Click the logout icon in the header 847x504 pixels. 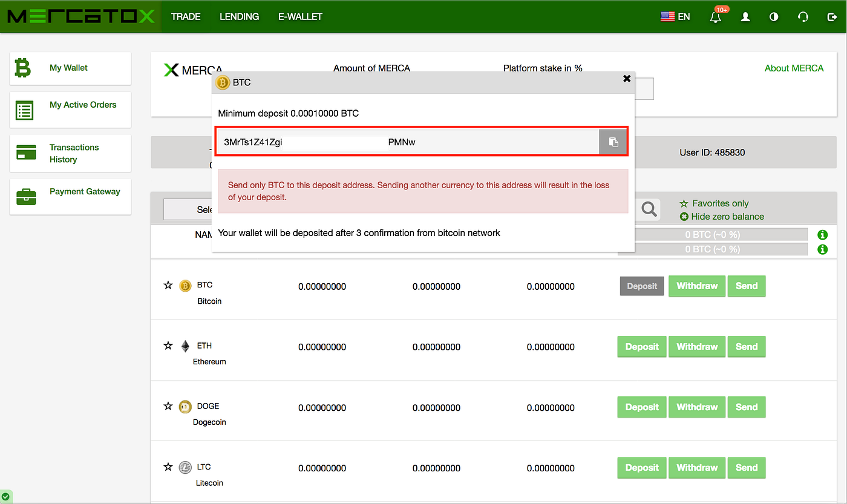tap(831, 17)
